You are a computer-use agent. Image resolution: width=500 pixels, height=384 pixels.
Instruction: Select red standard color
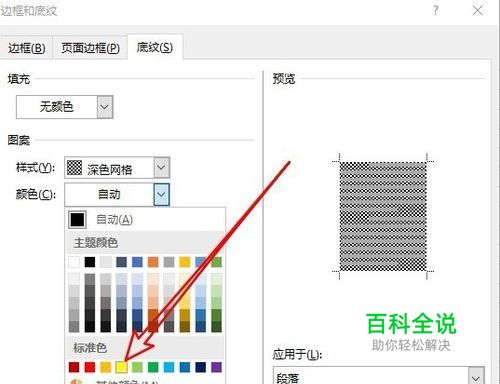[x=90, y=367]
